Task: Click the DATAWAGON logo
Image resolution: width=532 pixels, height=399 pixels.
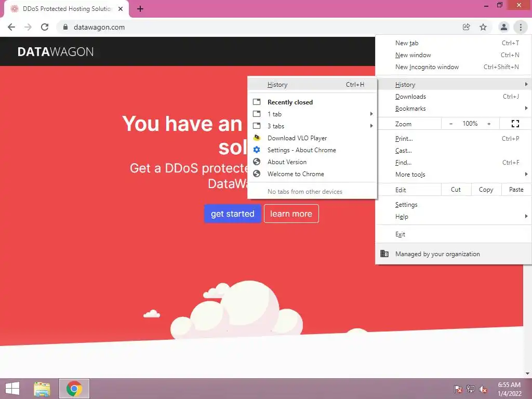Action: [x=56, y=51]
